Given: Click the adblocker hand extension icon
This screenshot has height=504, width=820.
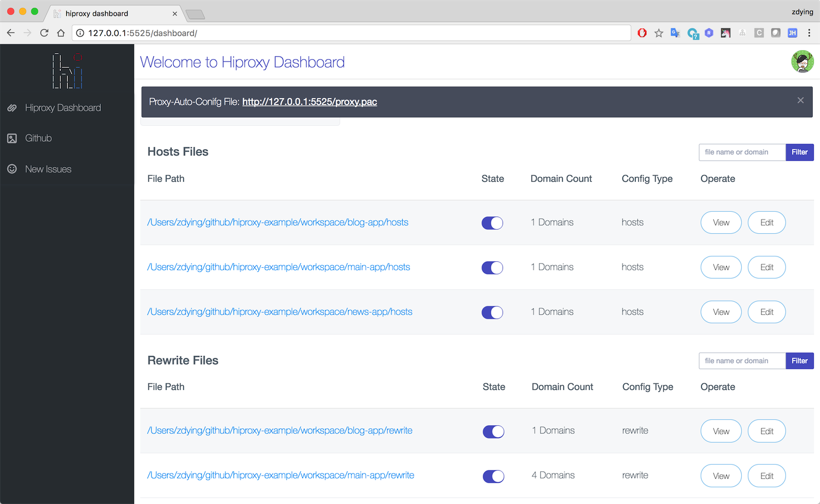Looking at the screenshot, I should [642, 33].
